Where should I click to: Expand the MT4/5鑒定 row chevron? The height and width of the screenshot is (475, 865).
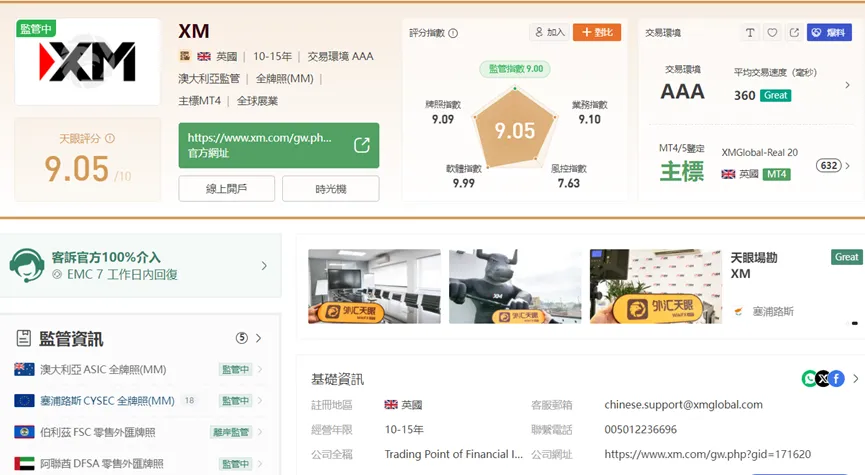pyautogui.click(x=848, y=166)
